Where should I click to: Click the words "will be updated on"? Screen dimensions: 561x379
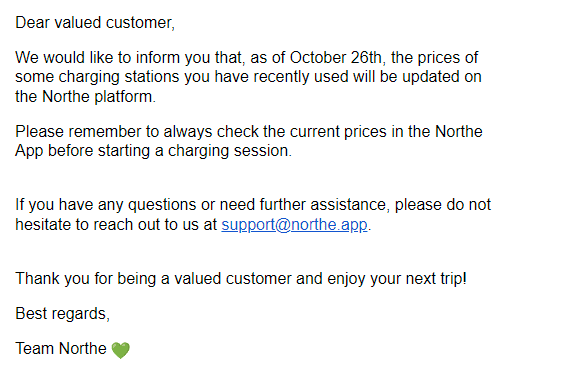pos(417,77)
